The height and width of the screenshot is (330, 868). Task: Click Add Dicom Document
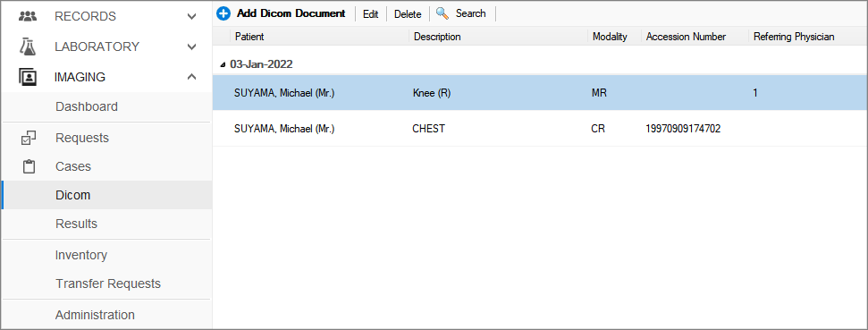tap(291, 13)
